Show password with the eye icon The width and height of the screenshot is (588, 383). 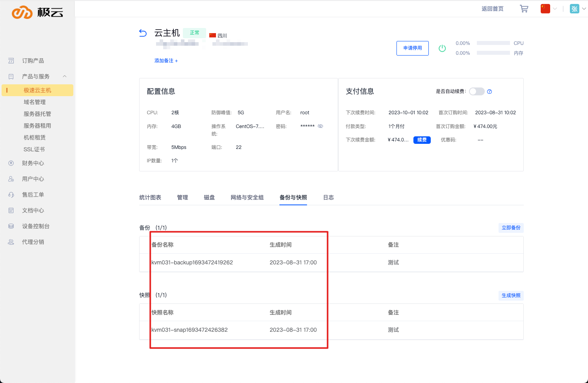click(x=320, y=126)
